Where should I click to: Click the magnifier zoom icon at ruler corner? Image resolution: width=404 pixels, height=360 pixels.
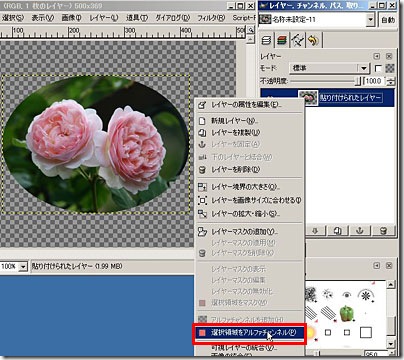(251, 30)
